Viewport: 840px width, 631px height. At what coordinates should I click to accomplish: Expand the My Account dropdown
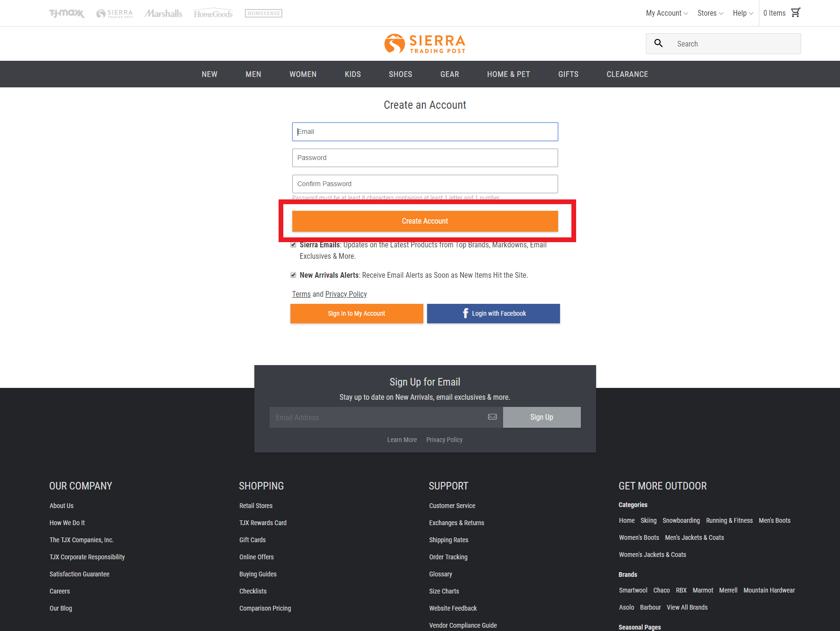[666, 13]
